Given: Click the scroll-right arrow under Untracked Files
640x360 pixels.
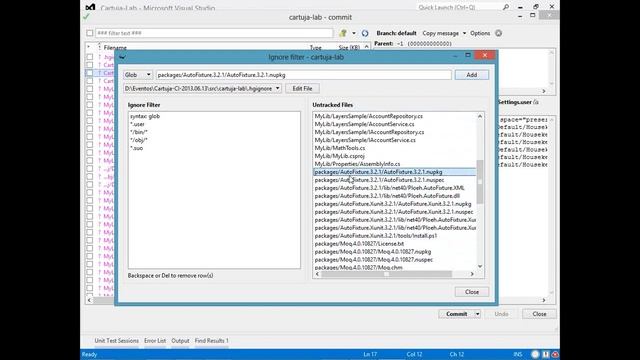Looking at the screenshot, I should point(472,274).
